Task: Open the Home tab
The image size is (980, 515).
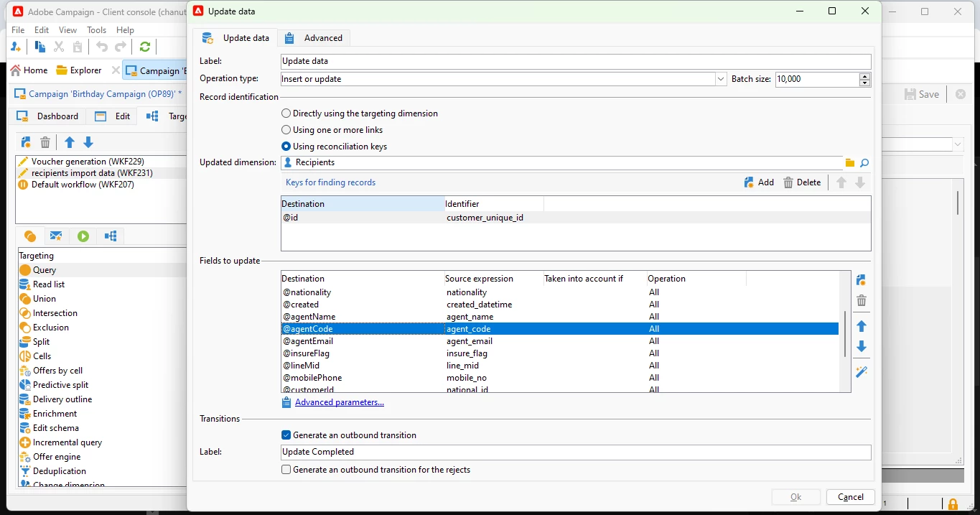Action: pos(29,70)
